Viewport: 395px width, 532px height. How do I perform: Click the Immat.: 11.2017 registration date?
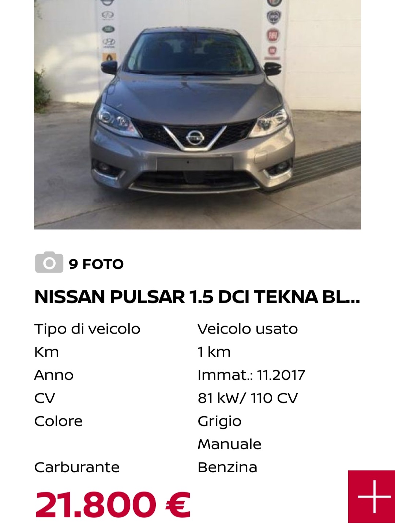251,375
